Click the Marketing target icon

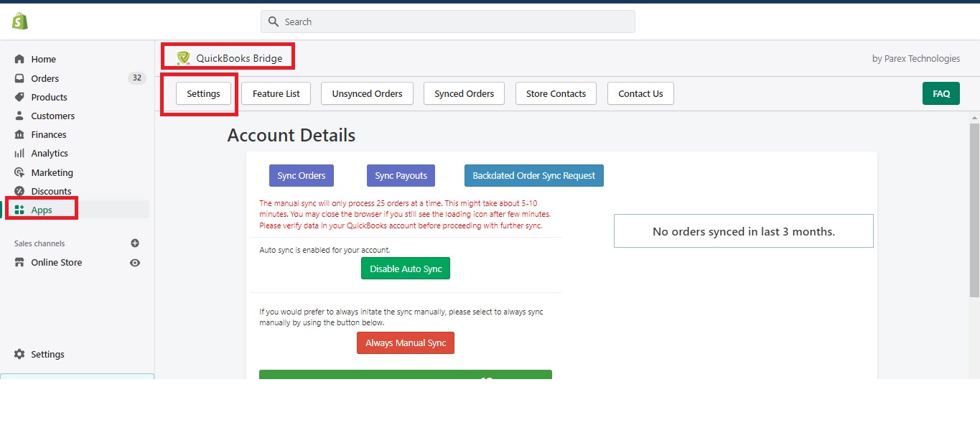point(19,172)
